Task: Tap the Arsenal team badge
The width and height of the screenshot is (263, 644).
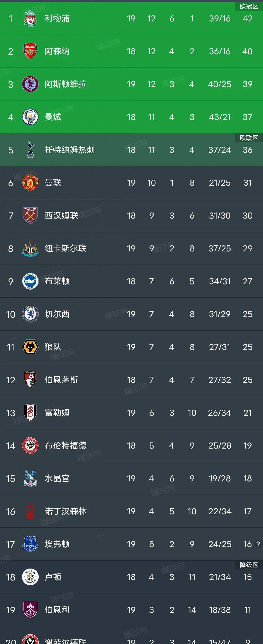Action: (x=30, y=51)
